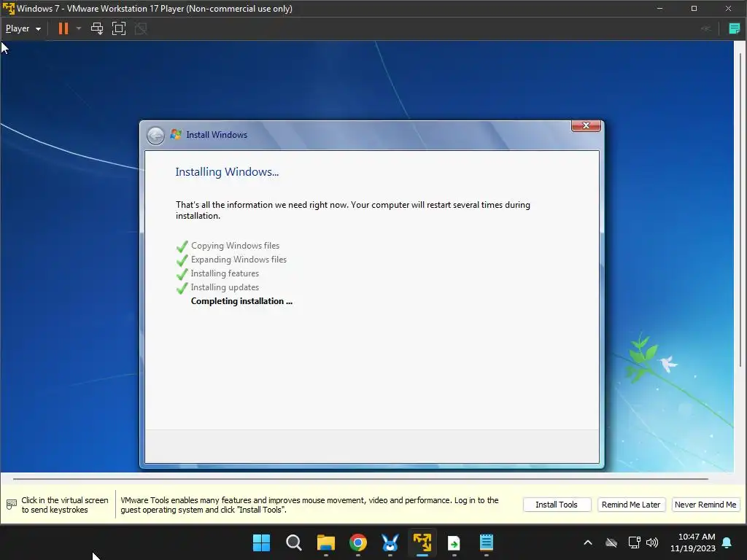Click the VM view vertical scrollbar
Viewport: 747px width, 560px height.
tap(740, 209)
